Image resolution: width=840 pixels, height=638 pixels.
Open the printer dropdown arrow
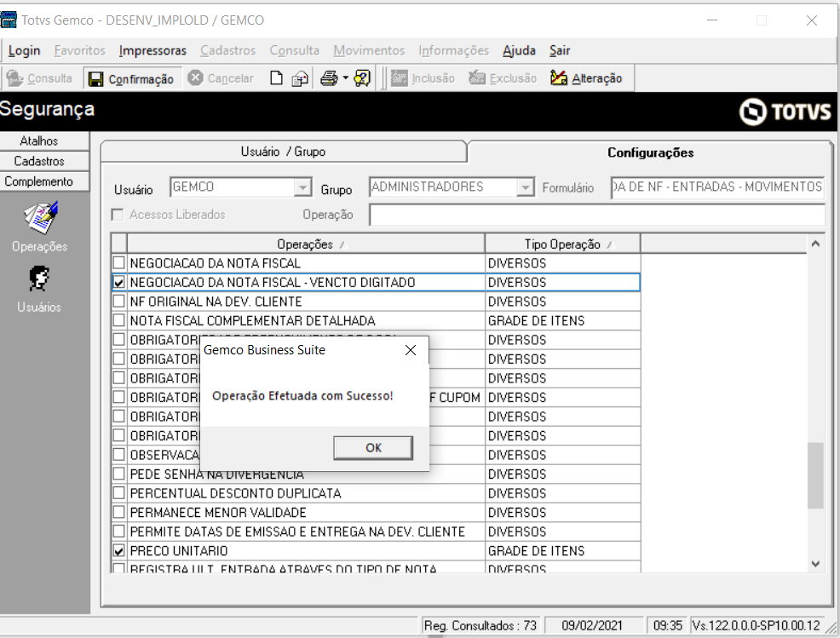tap(346, 78)
